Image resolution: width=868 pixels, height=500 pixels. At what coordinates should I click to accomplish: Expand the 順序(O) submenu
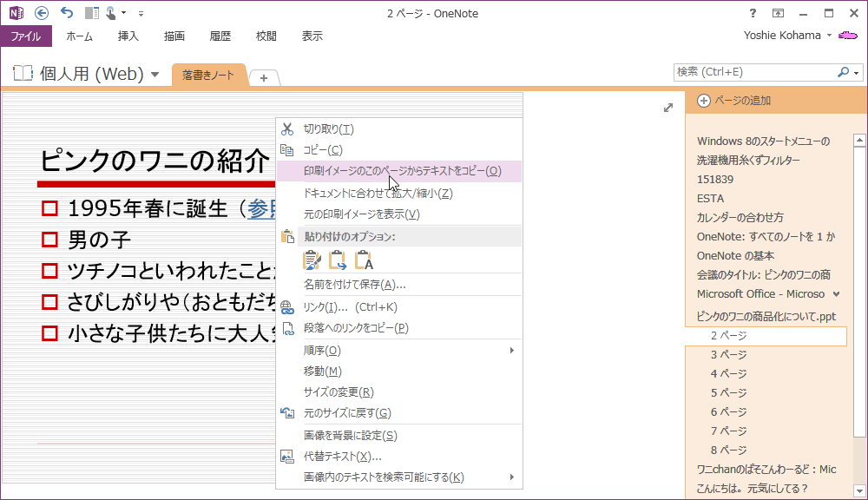point(398,351)
